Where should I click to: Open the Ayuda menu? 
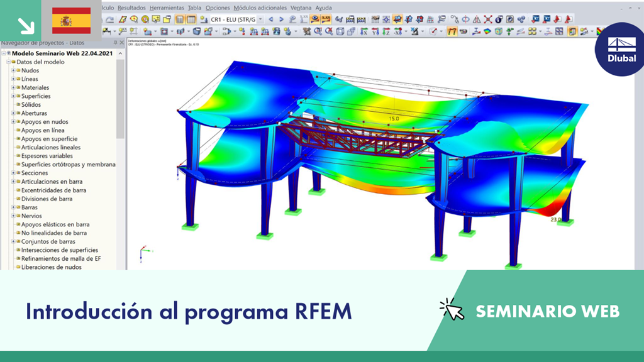pos(324,8)
